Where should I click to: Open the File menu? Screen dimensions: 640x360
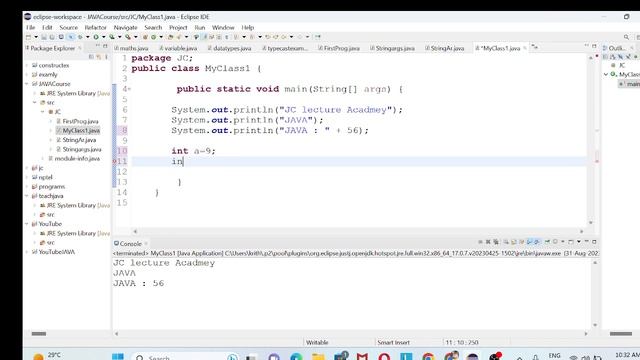[31, 27]
